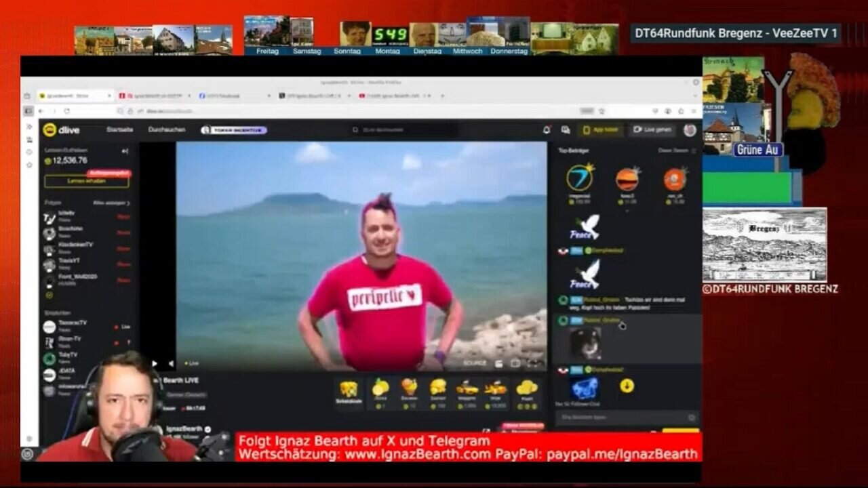Image resolution: width=868 pixels, height=488 pixels.
Task: Send a lemon gift
Action: point(380,392)
